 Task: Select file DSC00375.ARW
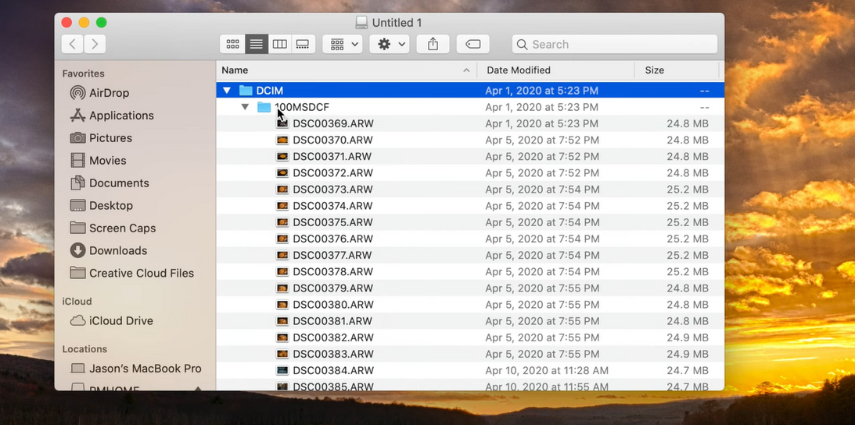coord(332,222)
